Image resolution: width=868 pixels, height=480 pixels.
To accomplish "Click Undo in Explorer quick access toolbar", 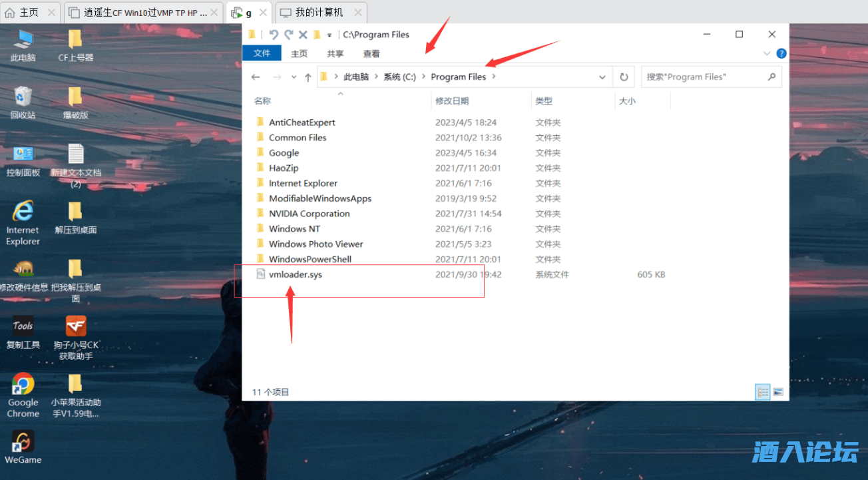I will pos(273,35).
